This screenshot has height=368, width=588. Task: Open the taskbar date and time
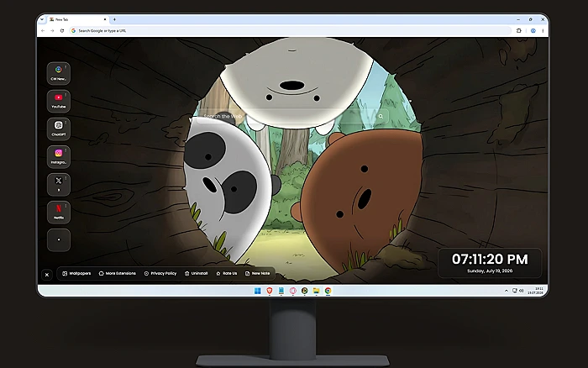pyautogui.click(x=536, y=291)
